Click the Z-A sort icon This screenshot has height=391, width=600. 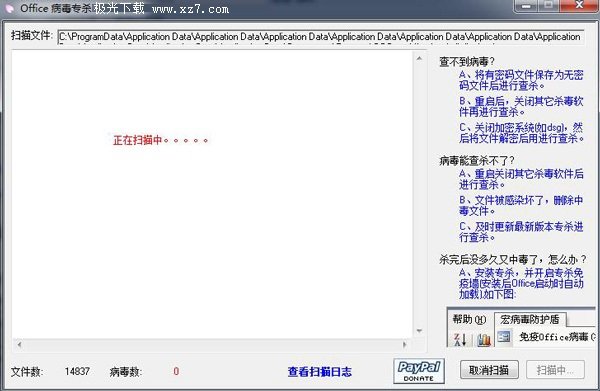460,339
